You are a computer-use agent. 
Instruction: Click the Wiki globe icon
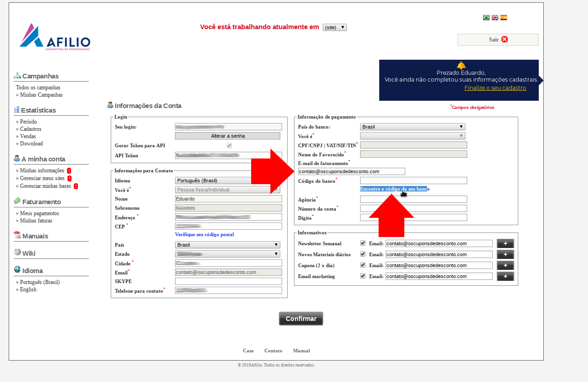point(17,252)
